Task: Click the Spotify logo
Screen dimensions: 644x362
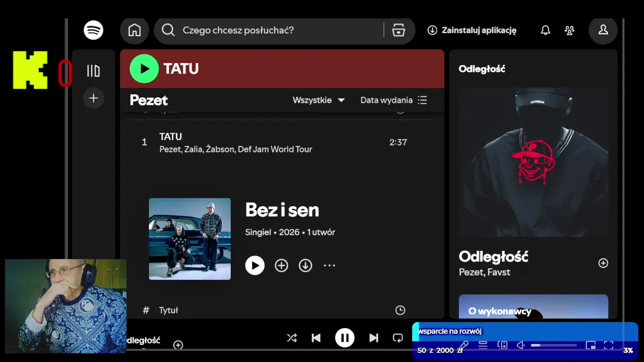Action: pos(94,30)
